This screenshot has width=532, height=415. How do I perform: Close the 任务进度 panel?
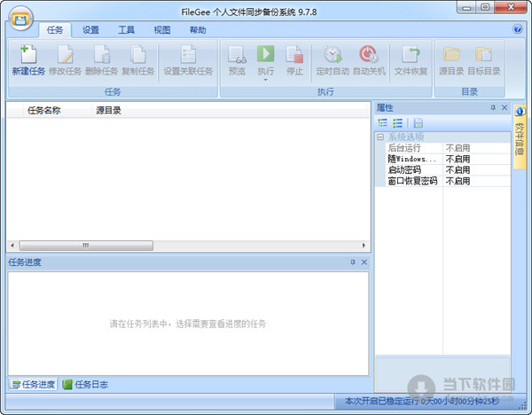click(x=364, y=262)
